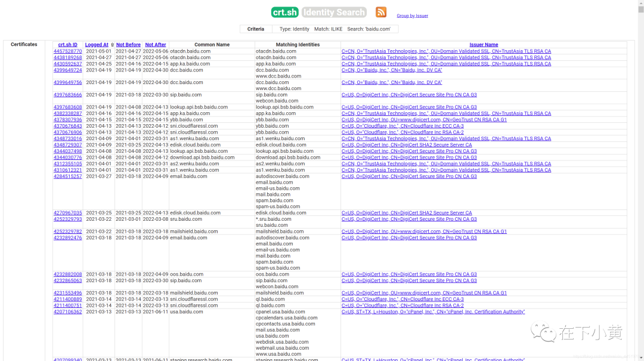The image size is (644, 361).
Task: Open Cloudflare ECC CA-3 issuer for row 4370676843
Action: pyautogui.click(x=402, y=126)
